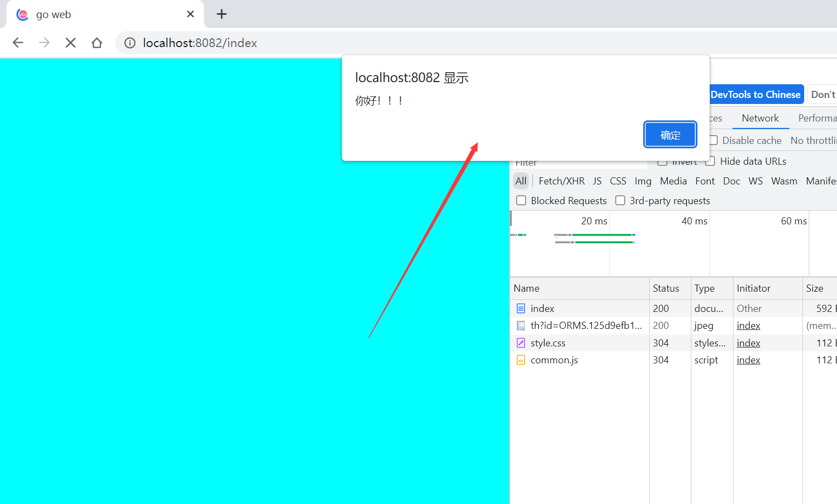837x504 pixels.
Task: Stop loading the page with X icon
Action: [71, 43]
